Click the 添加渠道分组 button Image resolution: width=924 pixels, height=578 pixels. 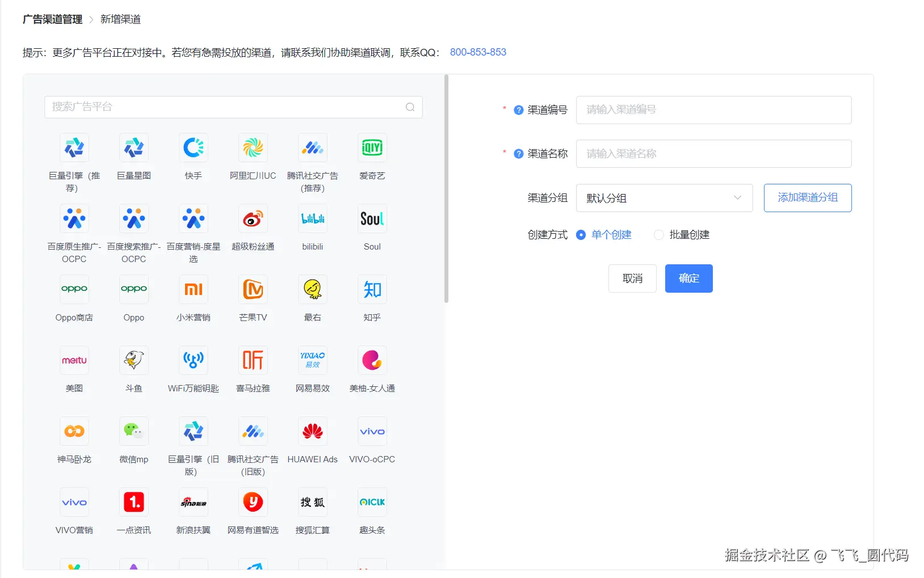click(808, 198)
